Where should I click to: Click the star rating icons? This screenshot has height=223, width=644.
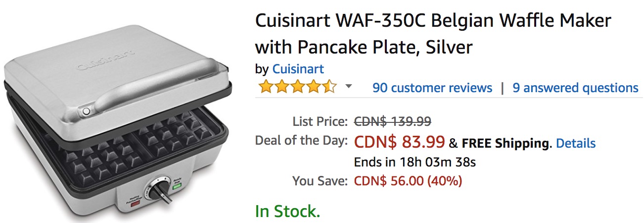coord(297,87)
